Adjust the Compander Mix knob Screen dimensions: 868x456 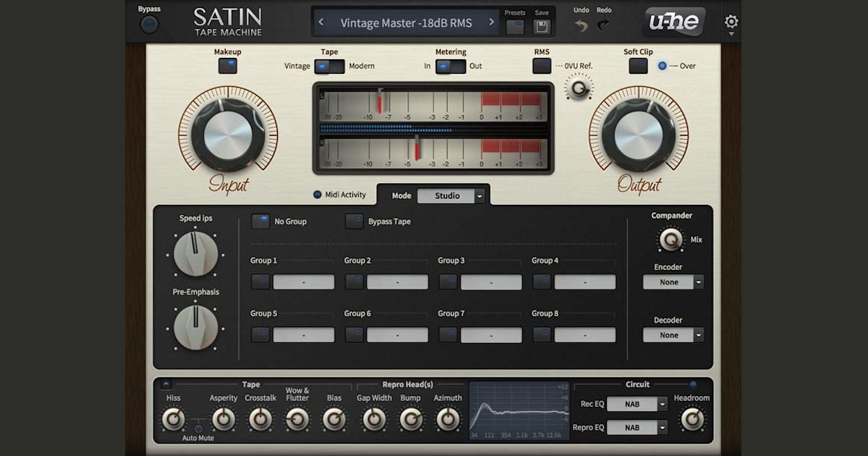point(670,239)
